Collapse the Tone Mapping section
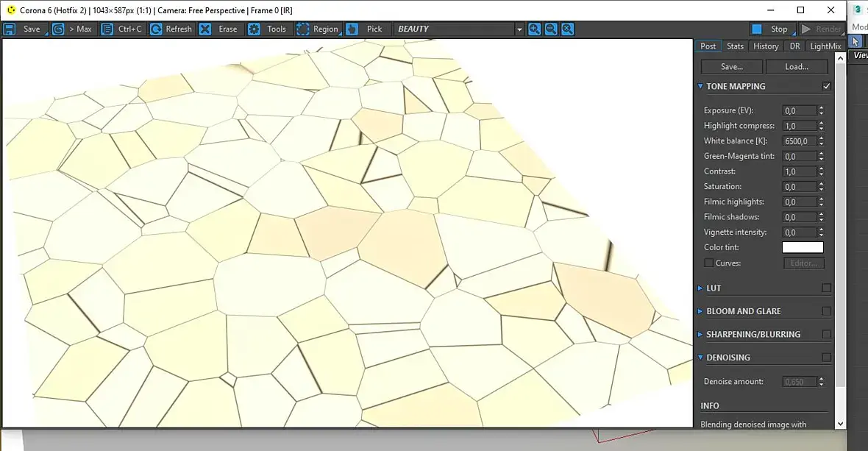 [x=700, y=86]
